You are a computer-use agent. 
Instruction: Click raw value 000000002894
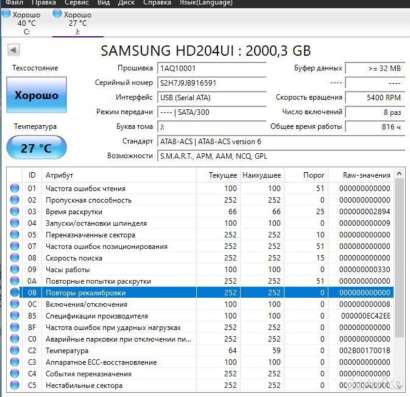[x=365, y=211]
